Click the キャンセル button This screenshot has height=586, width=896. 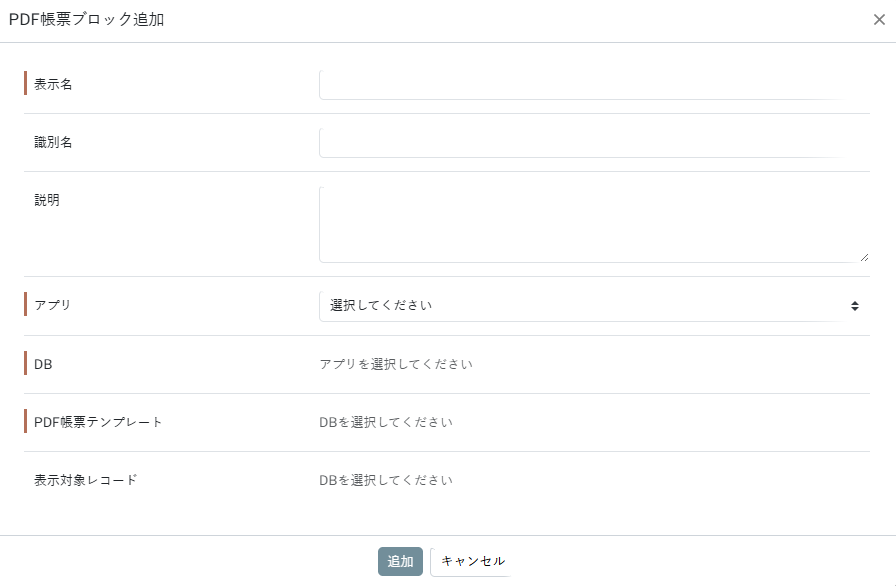(x=472, y=562)
